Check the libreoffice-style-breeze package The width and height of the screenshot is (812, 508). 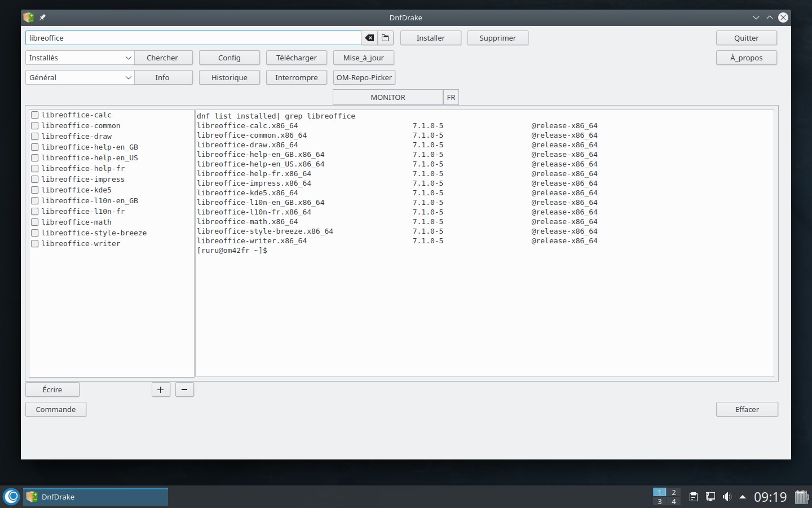point(34,233)
